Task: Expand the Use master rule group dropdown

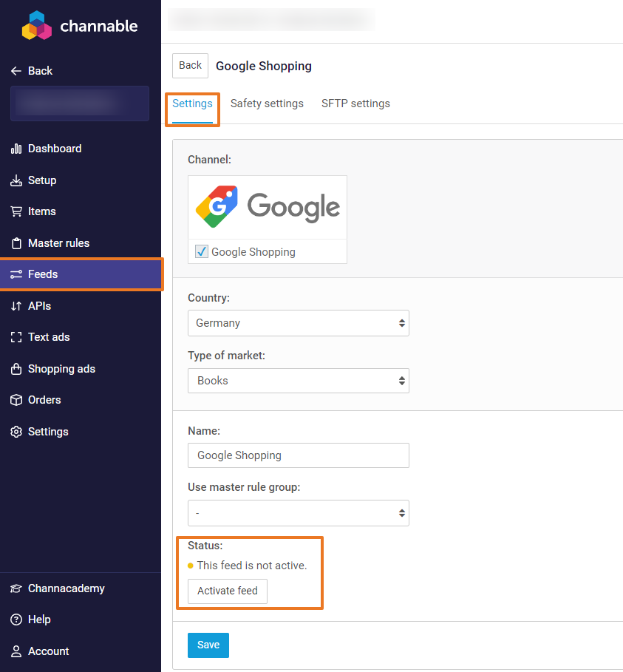Action: tap(299, 513)
